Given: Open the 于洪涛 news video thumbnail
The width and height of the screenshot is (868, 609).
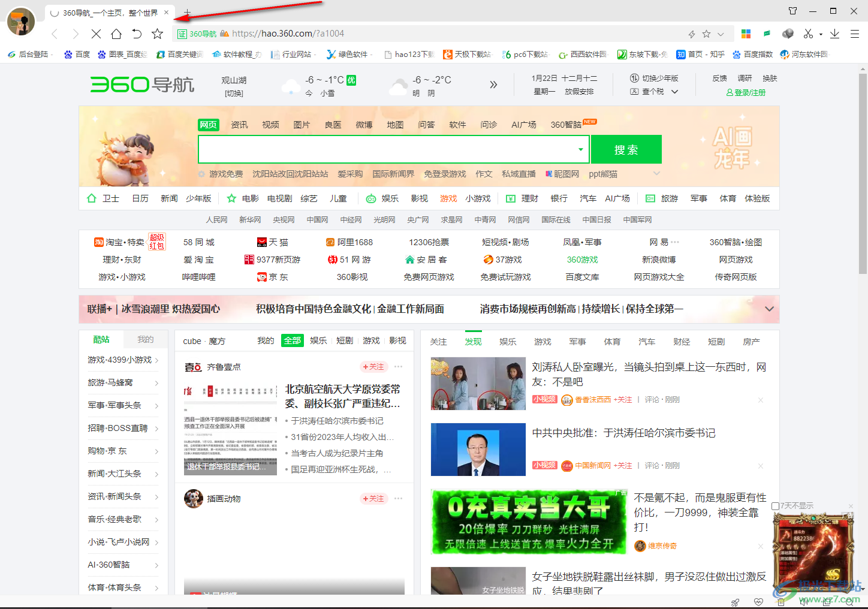Looking at the screenshot, I should [478, 450].
